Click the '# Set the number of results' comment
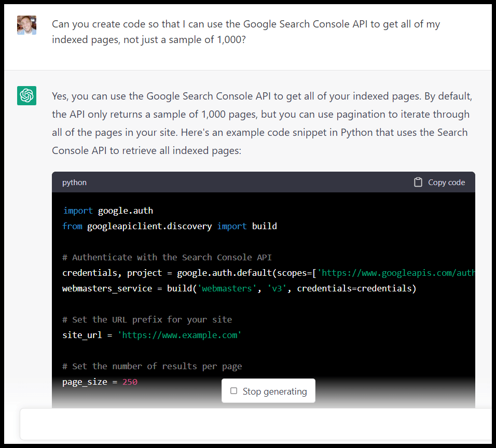This screenshot has height=448, width=496. (x=152, y=366)
